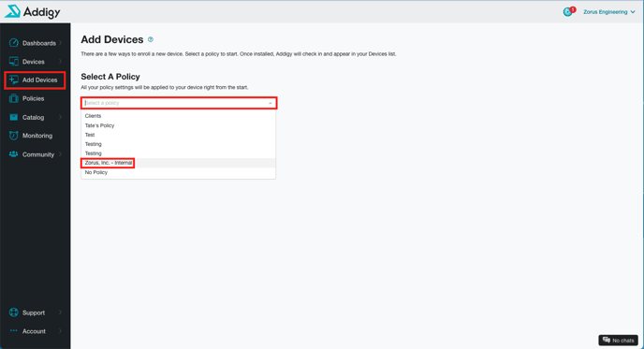Choose the No Policy option
Image resolution: width=644 pixels, height=349 pixels.
click(178, 172)
